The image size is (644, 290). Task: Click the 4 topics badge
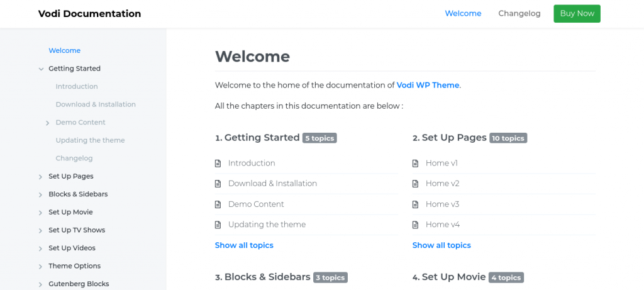tap(506, 277)
